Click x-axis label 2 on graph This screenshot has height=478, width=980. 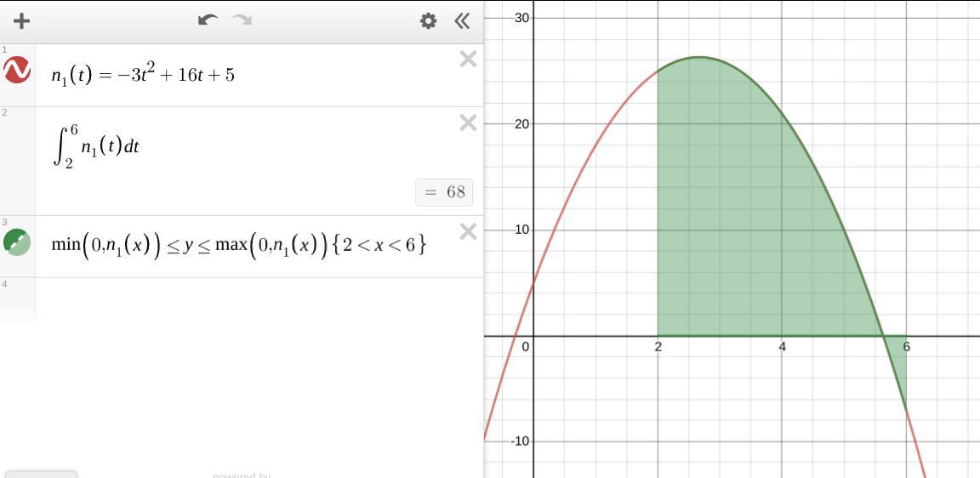(658, 347)
